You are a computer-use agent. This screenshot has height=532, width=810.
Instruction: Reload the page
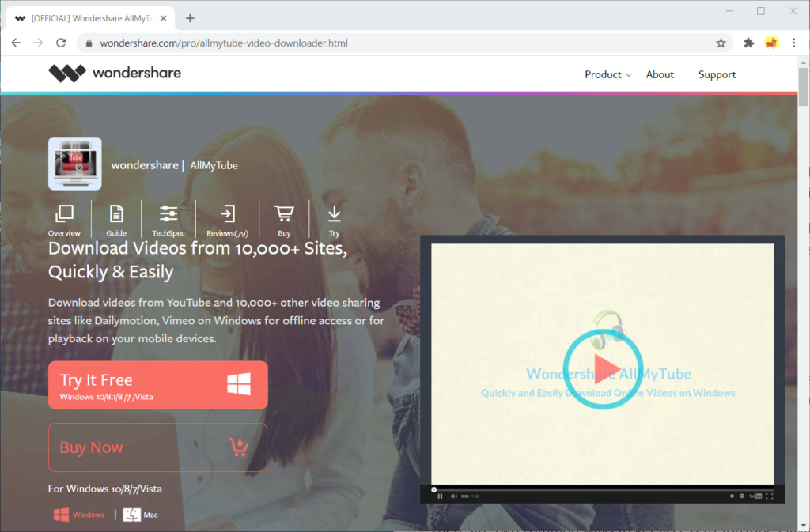(x=61, y=43)
